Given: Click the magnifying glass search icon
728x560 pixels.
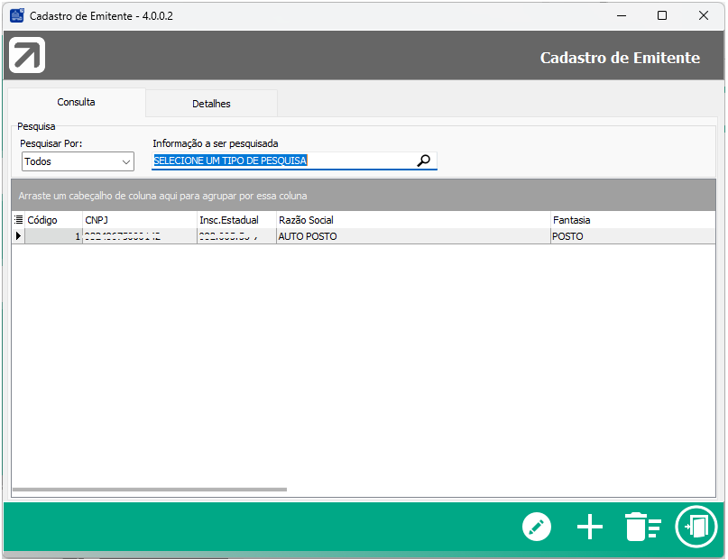Looking at the screenshot, I should pos(424,161).
